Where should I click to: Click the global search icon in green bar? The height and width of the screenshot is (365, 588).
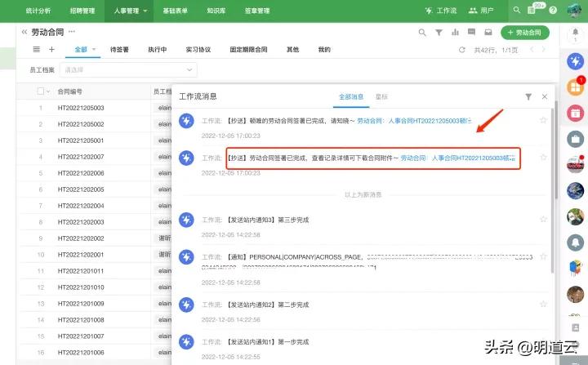[517, 10]
